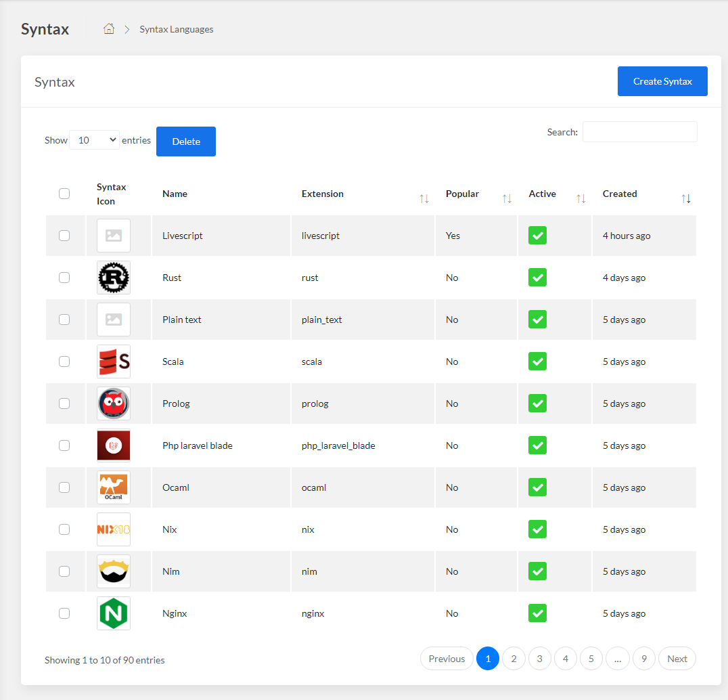
Task: Open Syntax Languages breadcrumb link
Action: click(x=177, y=29)
